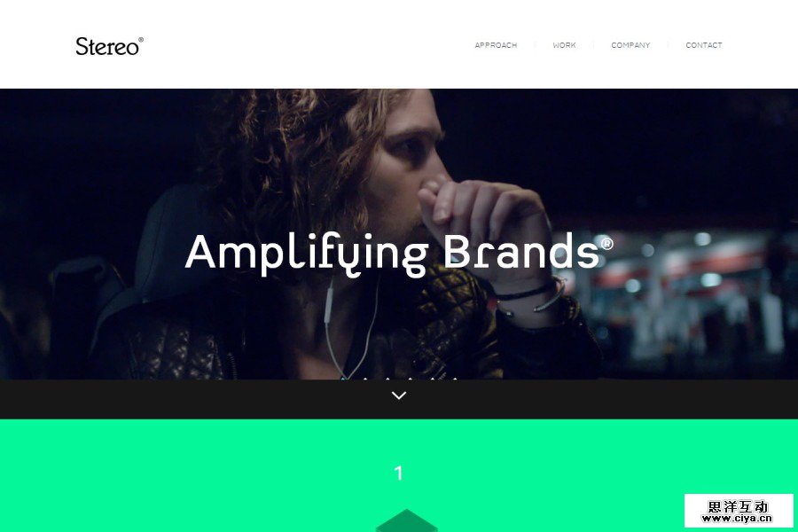Open the Company menu item
Viewport: 798px width, 532px height.
coord(630,45)
